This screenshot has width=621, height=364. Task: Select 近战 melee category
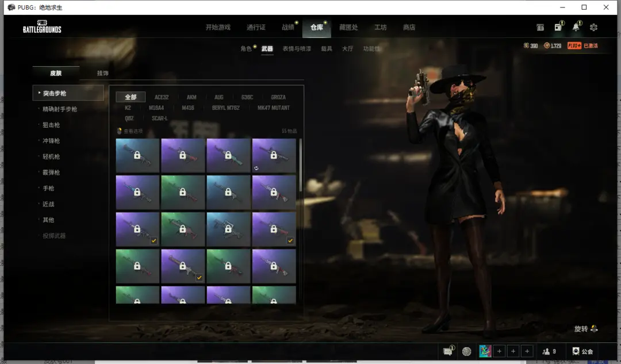point(48,204)
